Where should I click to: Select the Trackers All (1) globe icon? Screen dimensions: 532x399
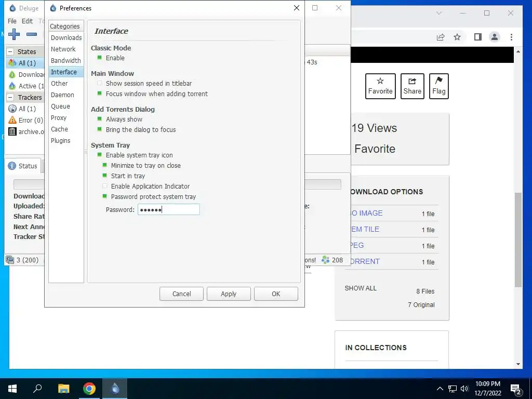click(x=12, y=109)
